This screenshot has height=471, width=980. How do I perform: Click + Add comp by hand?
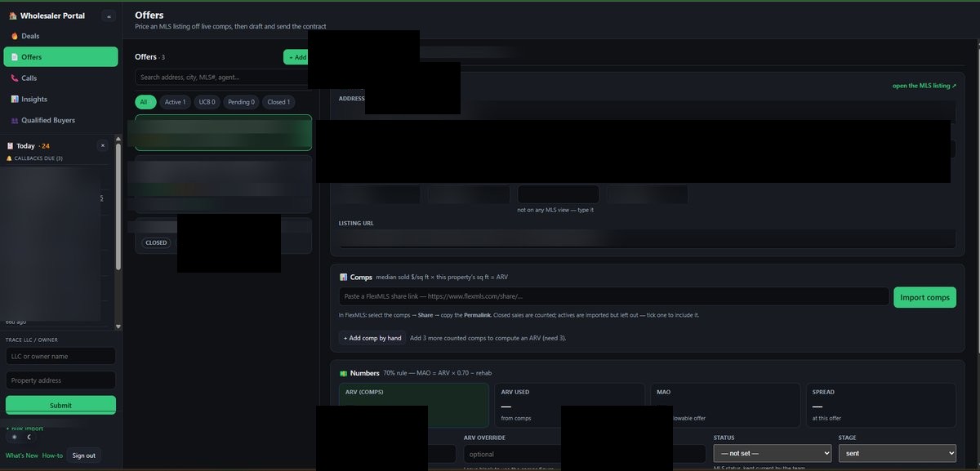click(372, 338)
